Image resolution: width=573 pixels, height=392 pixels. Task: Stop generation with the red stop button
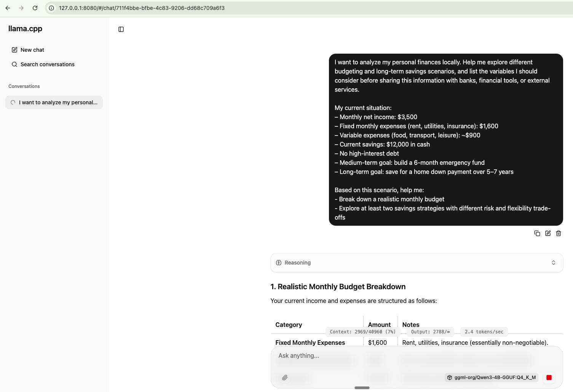pyautogui.click(x=549, y=378)
